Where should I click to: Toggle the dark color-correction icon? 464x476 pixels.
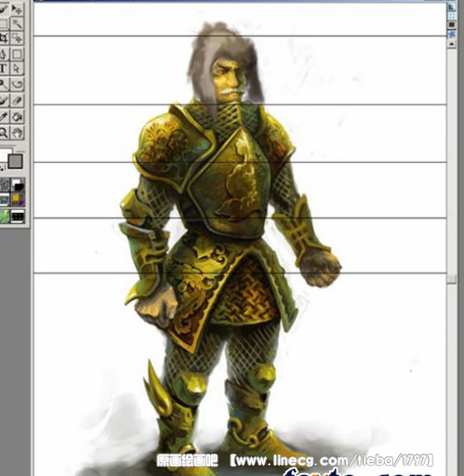point(452,24)
